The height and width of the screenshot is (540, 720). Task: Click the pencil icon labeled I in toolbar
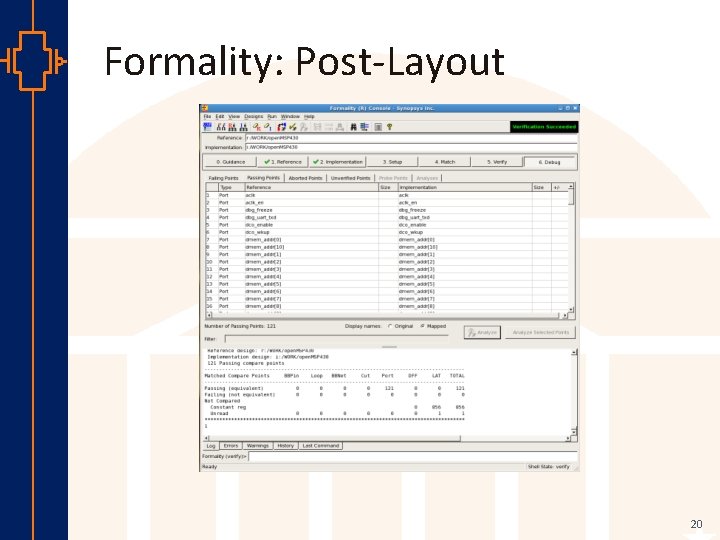click(x=268, y=127)
